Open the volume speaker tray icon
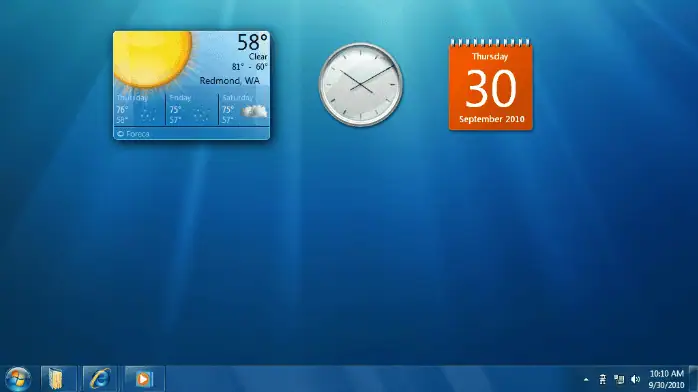 click(x=635, y=380)
